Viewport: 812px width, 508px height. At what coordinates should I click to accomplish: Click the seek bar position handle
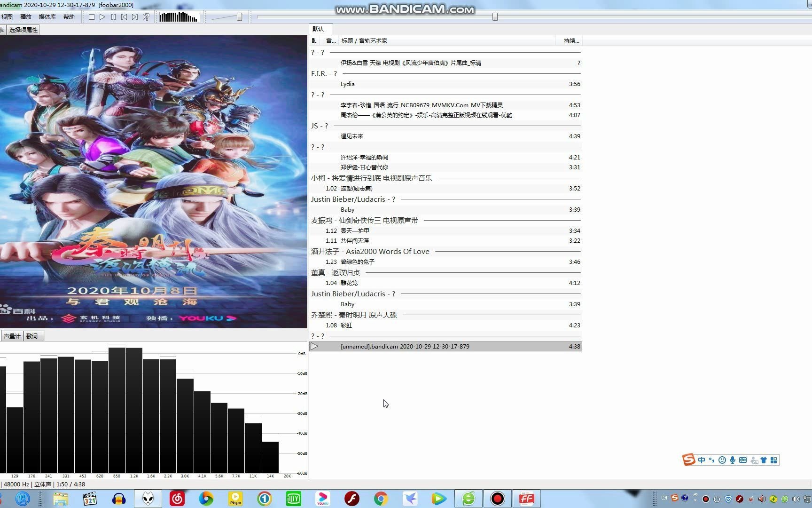coord(495,17)
